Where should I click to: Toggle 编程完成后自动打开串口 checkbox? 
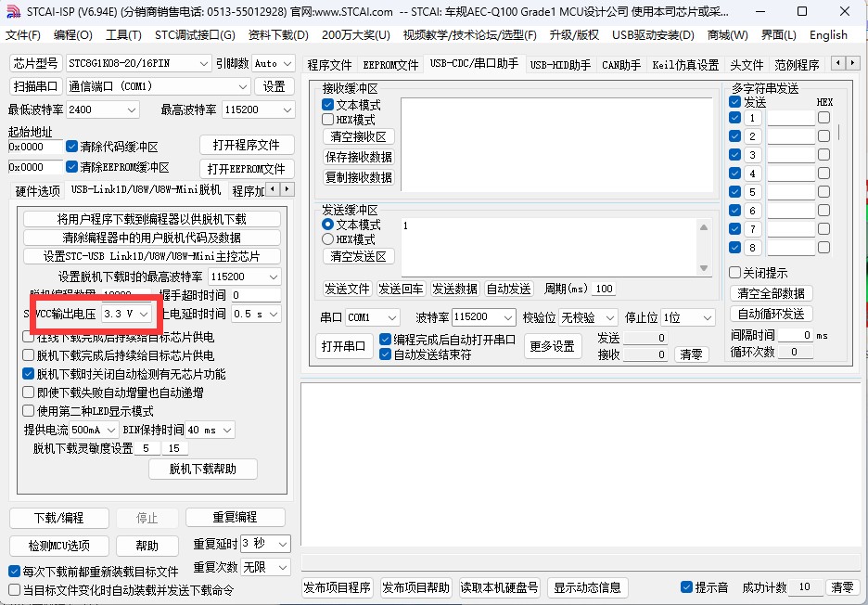[x=385, y=339]
